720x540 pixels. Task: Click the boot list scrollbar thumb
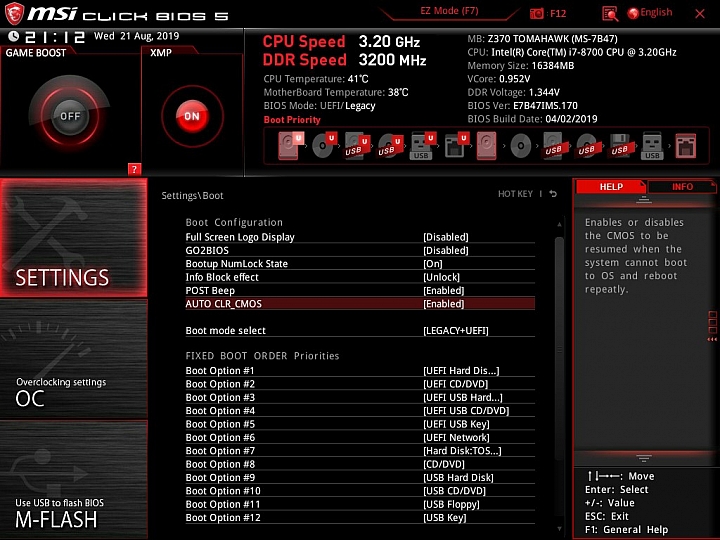pos(559,349)
